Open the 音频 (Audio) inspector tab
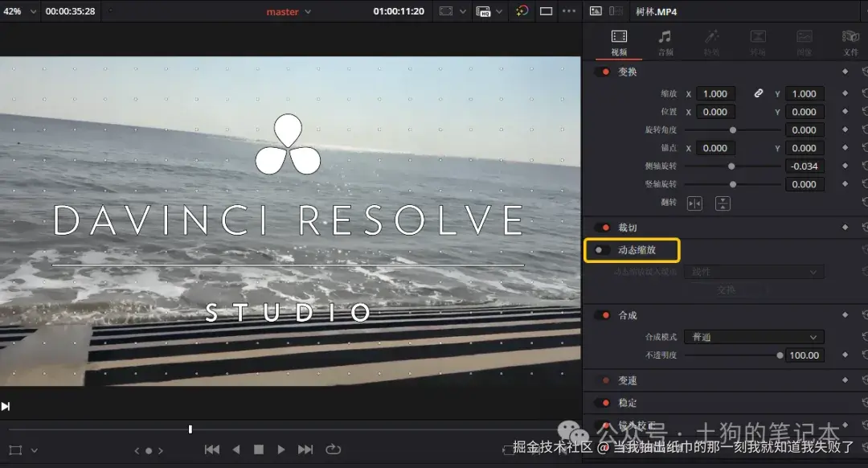The height and width of the screenshot is (468, 868). (665, 43)
